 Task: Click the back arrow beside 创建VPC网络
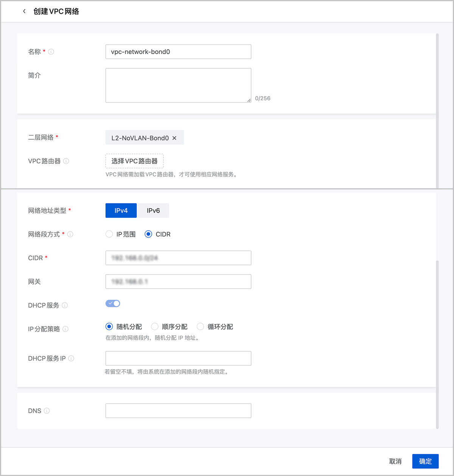point(24,11)
